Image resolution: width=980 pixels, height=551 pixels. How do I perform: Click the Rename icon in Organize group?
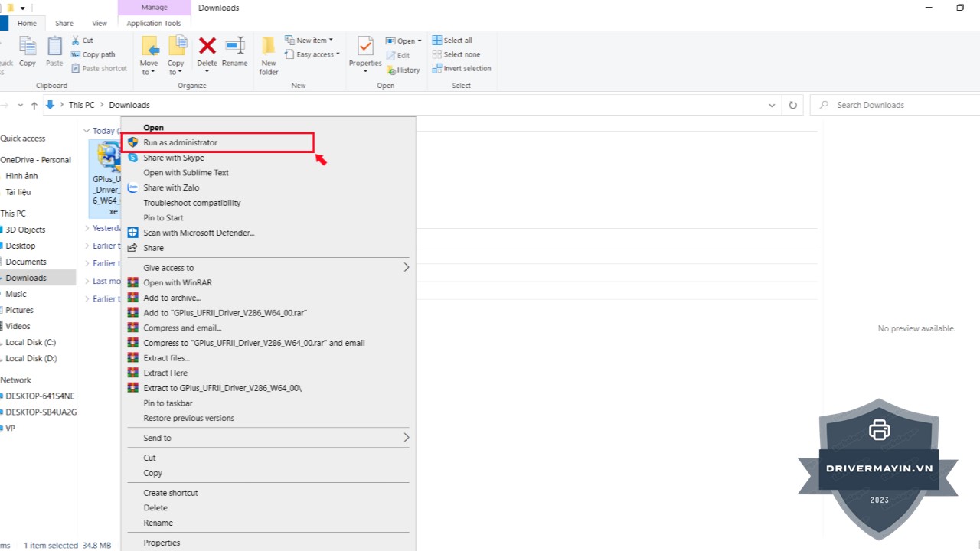click(234, 47)
